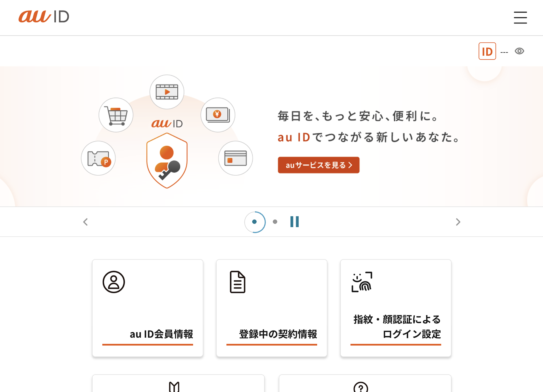Toggle the eye icon to reveal your ID
543x392 pixels.
click(x=519, y=51)
